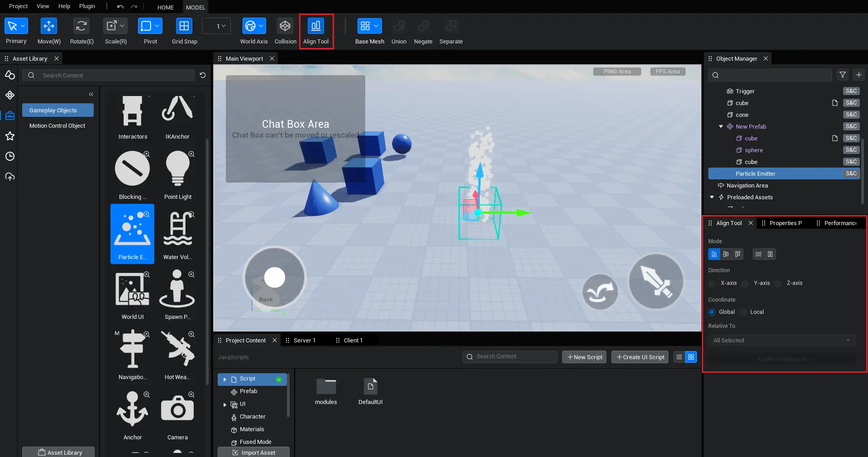Open the cloud upload sidebar icon

[x=10, y=177]
